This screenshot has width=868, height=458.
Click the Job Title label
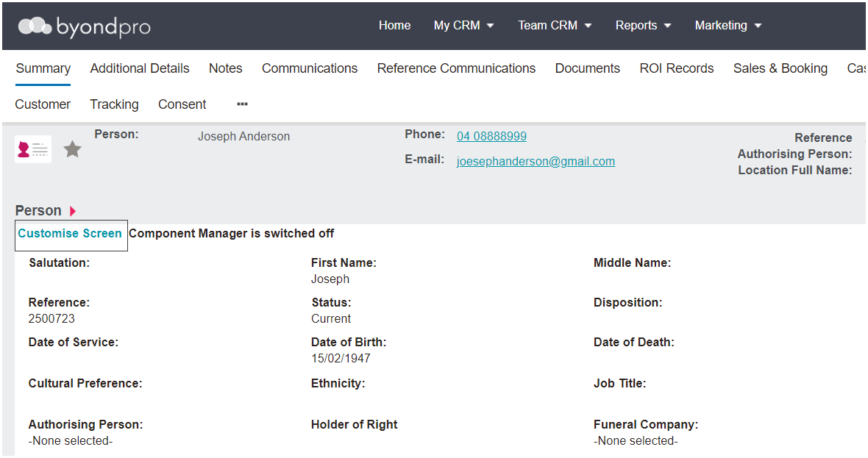click(620, 383)
